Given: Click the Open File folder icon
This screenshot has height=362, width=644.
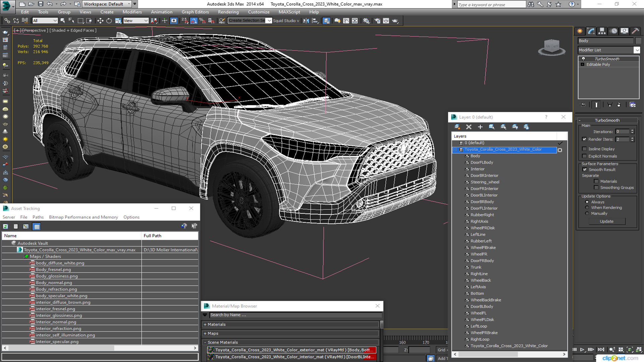Looking at the screenshot, I should [x=31, y=4].
